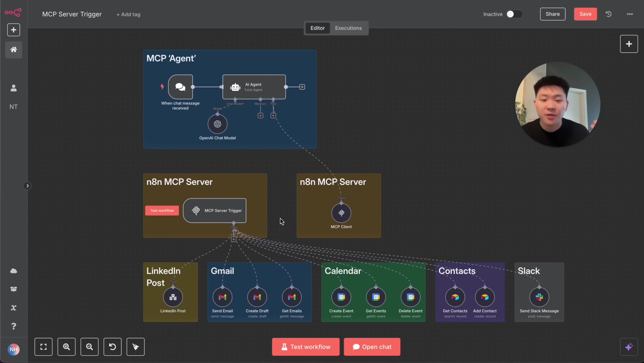Click the Contacts sticky note heading

click(457, 271)
